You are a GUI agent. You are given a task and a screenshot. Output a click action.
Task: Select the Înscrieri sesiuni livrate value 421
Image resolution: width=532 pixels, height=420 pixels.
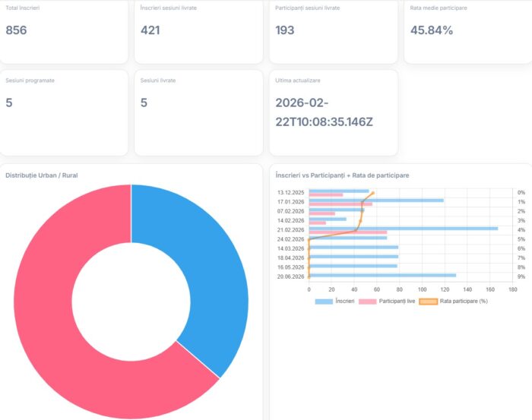[150, 30]
